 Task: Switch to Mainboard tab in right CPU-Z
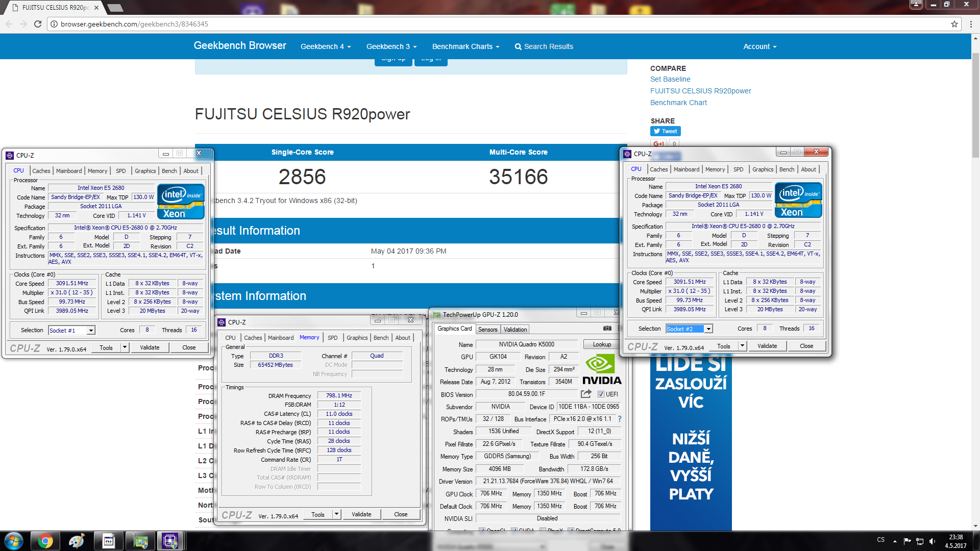coord(687,169)
